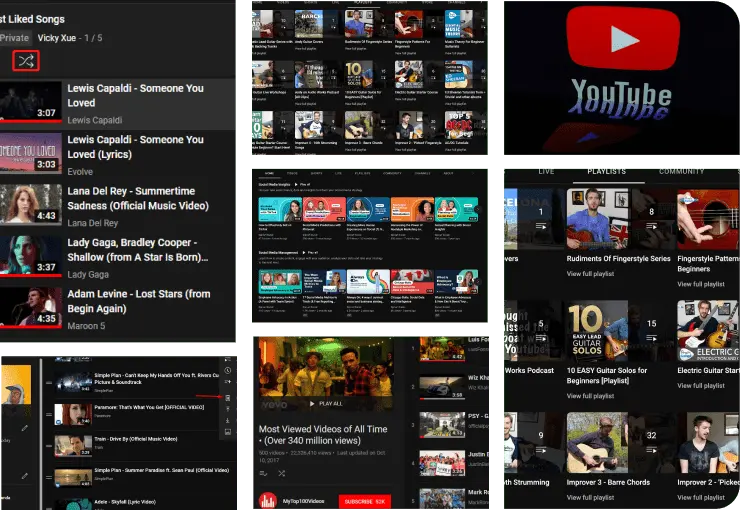Open the Lana Del Rey channel name
This screenshot has height=510, width=740.
pyautogui.click(x=92, y=223)
